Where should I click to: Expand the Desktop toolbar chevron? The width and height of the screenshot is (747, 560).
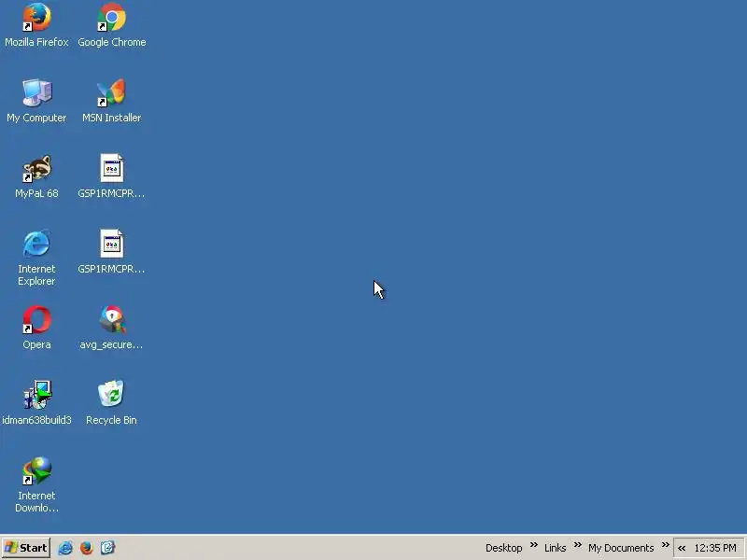534,545
